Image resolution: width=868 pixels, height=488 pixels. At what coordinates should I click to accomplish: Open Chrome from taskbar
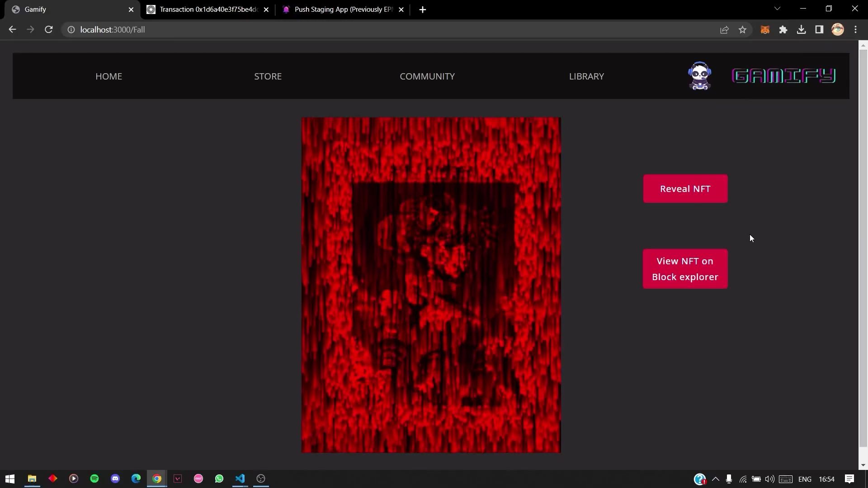[x=157, y=479]
